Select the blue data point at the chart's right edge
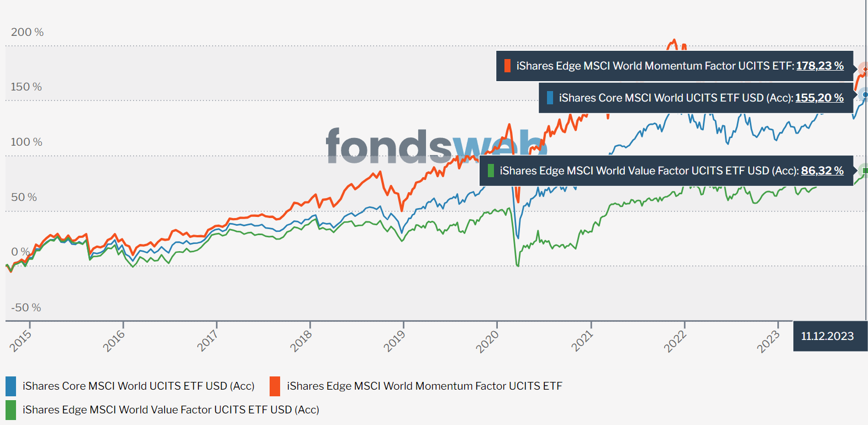The image size is (868, 425). [x=865, y=95]
